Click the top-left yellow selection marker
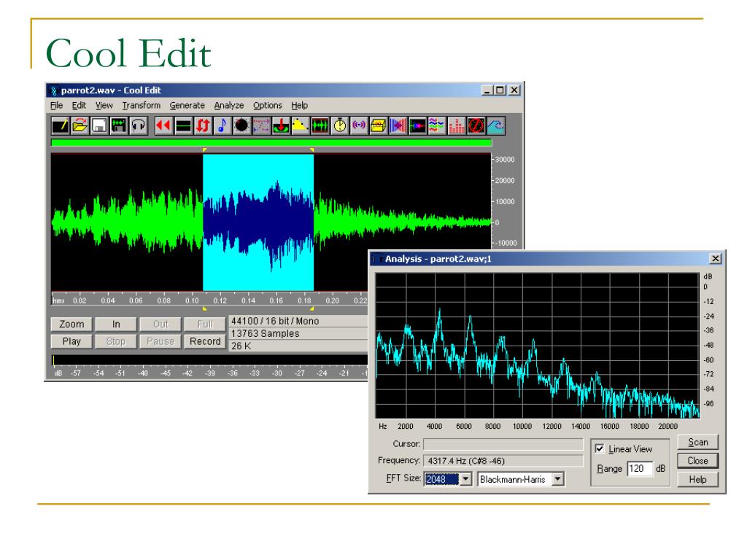 coord(204,150)
